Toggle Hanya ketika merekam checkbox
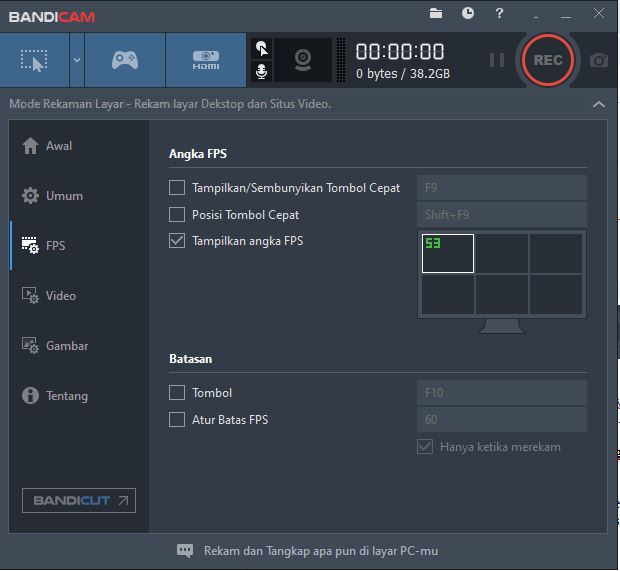 click(425, 447)
